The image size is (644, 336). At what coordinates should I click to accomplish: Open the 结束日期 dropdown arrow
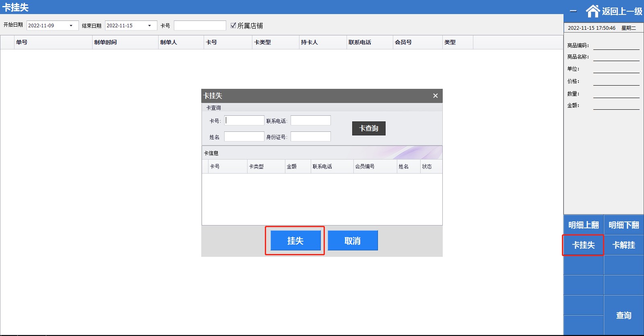tap(150, 26)
